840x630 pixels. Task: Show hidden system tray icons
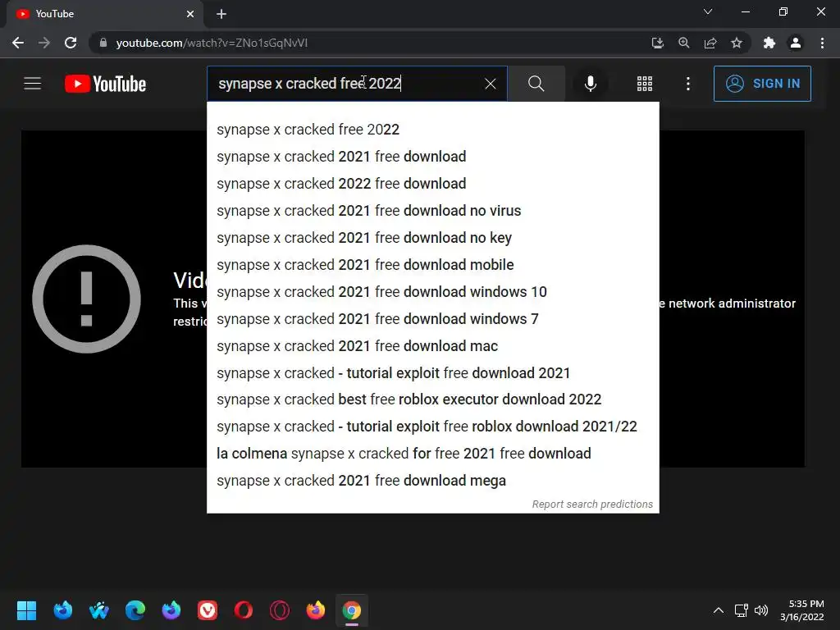coord(719,610)
